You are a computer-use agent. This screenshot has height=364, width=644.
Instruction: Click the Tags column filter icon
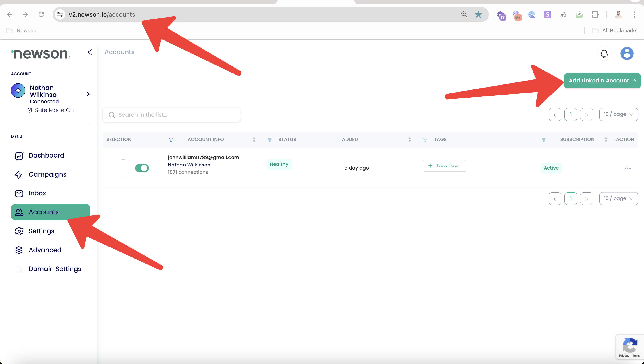click(x=425, y=140)
